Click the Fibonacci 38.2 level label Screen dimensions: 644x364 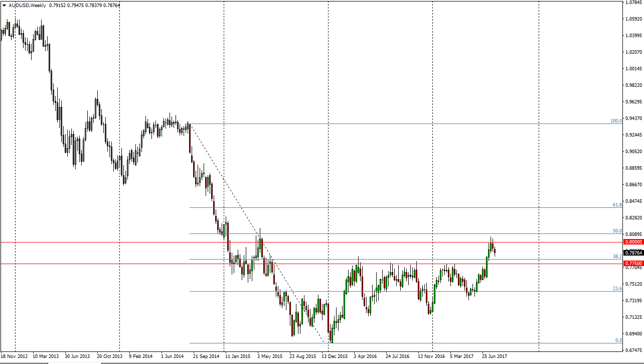[617, 256]
